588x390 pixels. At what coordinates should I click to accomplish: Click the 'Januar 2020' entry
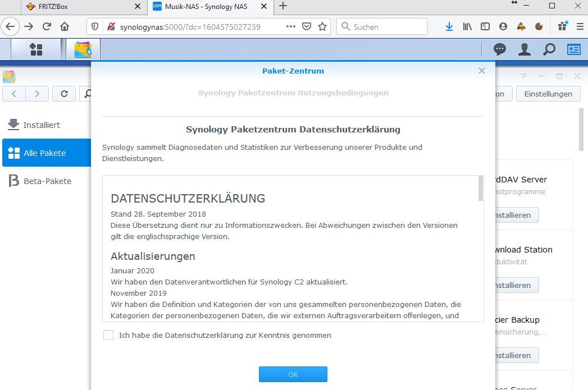(133, 270)
